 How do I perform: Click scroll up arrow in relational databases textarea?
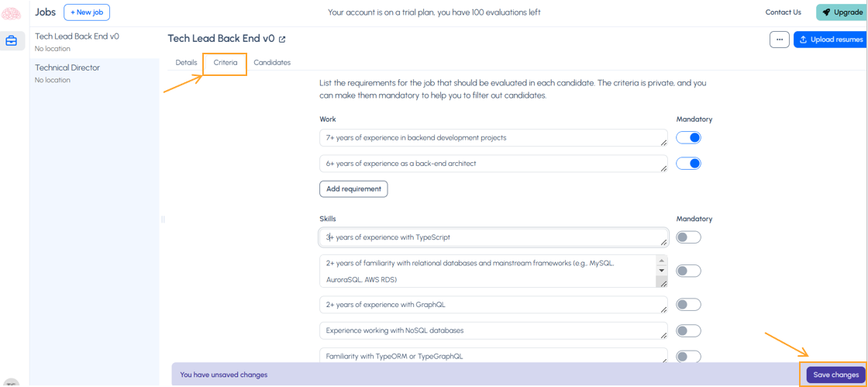(661, 261)
